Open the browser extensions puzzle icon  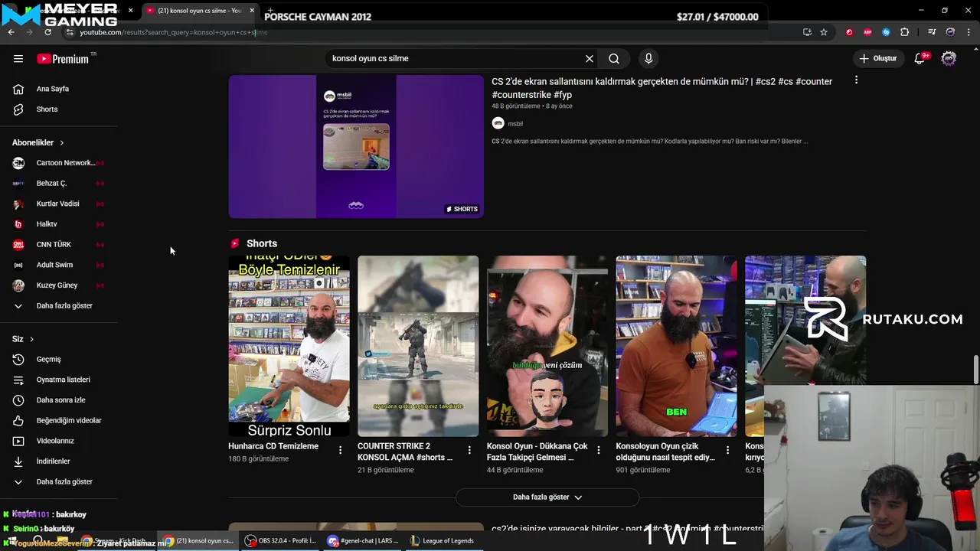[x=904, y=32]
